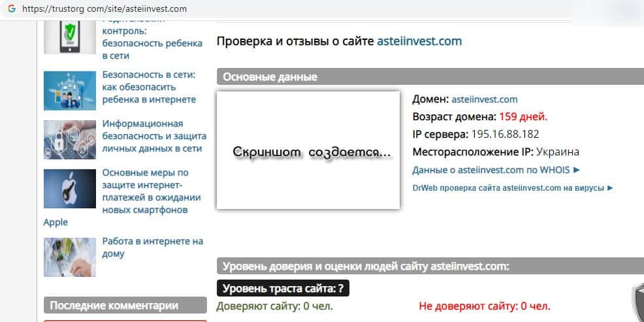Image resolution: width=644 pixels, height=322 pixels.
Task: Click server IP value 195.16.88.182
Action: click(x=505, y=135)
